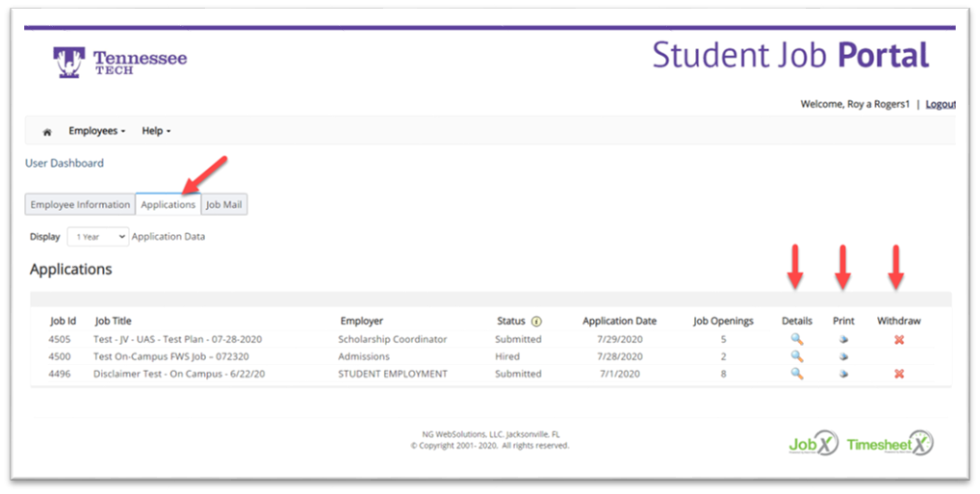Withdraw the Disclaimer Test application
Image resolution: width=980 pixels, height=494 pixels.
pos(898,375)
